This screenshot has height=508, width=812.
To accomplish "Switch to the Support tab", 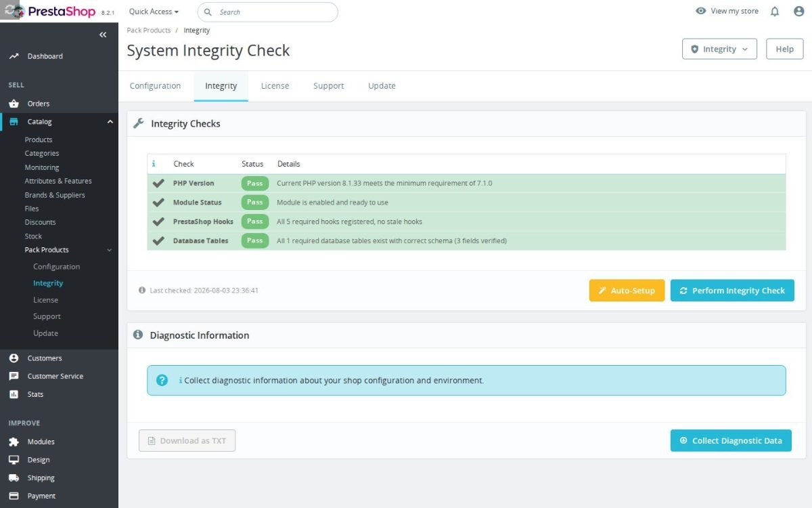I will [328, 86].
